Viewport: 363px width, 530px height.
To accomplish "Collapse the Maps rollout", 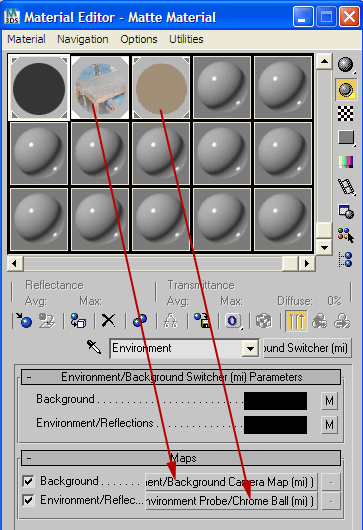I will (181, 458).
